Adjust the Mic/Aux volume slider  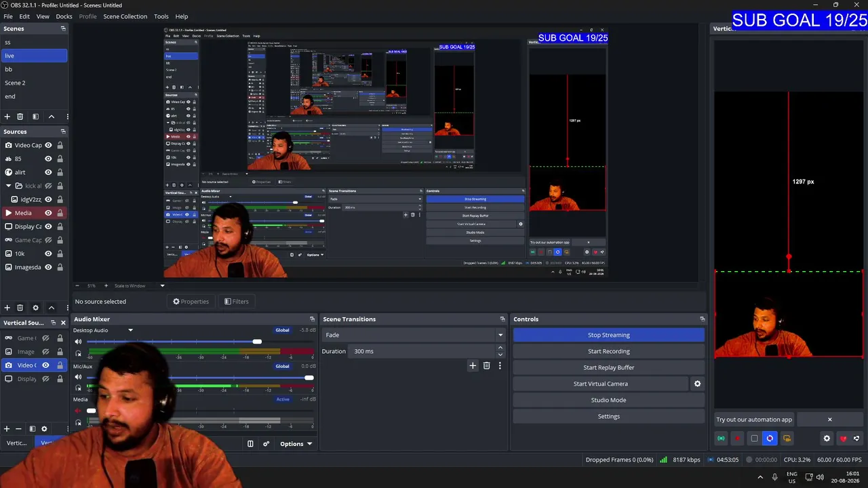(309, 377)
